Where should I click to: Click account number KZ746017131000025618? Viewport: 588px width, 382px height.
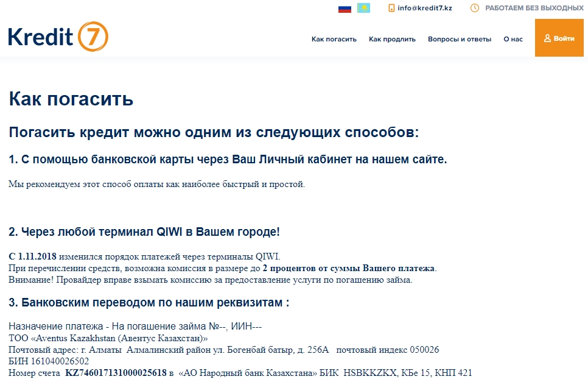coord(116,373)
